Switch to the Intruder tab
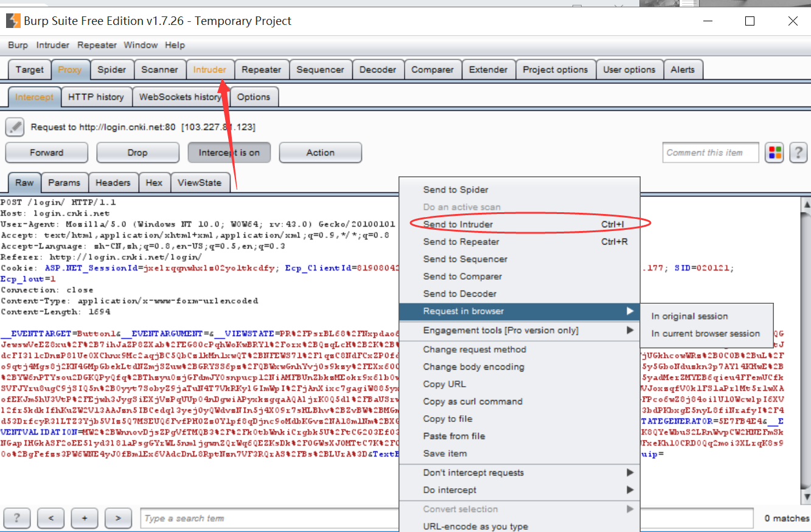This screenshot has height=532, width=811. 210,69
